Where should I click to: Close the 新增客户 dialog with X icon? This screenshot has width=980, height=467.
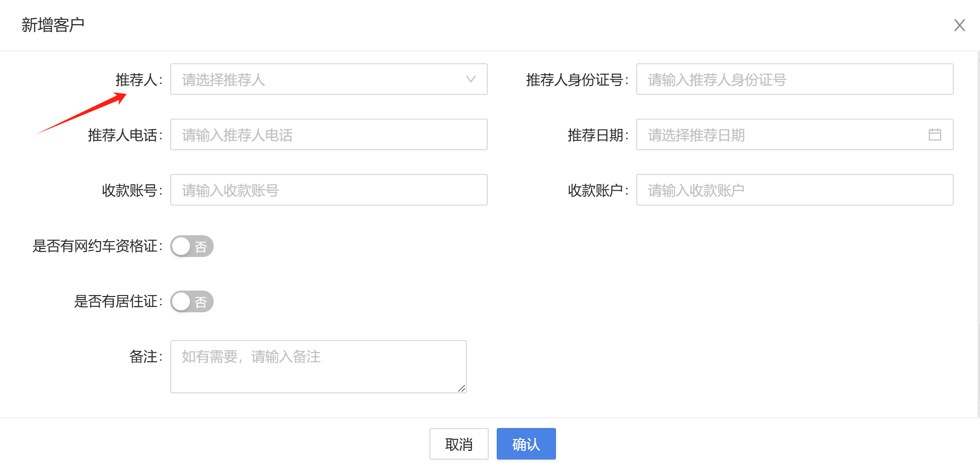tap(959, 25)
